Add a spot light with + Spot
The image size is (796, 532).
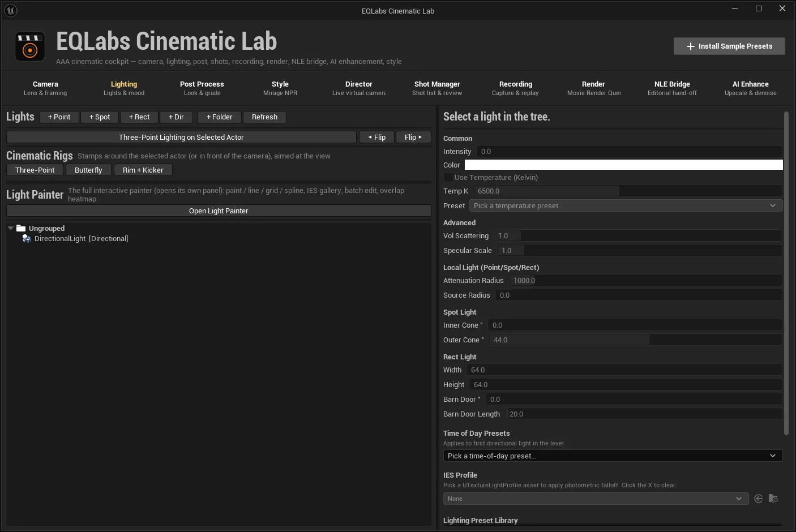pos(100,117)
